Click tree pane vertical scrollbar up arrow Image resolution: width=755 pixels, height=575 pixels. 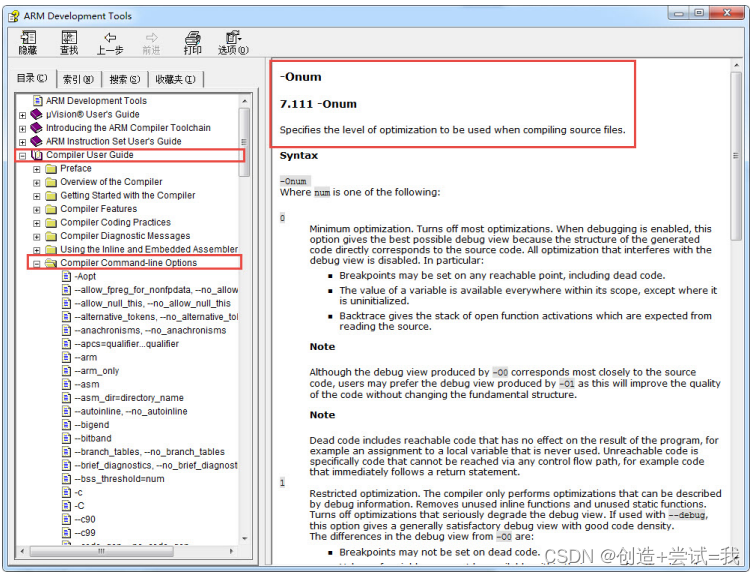click(x=245, y=101)
